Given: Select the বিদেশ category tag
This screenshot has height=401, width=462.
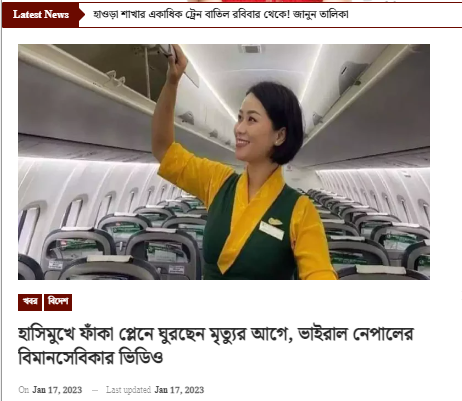Looking at the screenshot, I should 58,302.
